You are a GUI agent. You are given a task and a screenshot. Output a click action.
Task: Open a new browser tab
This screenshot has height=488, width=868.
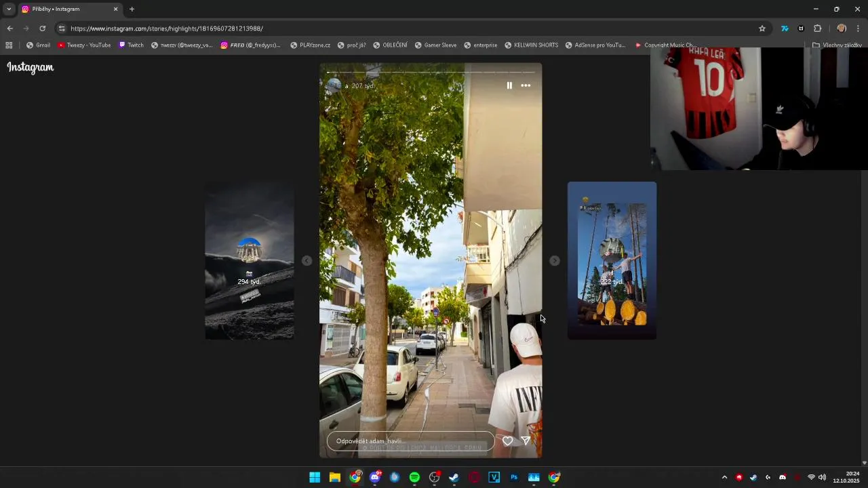point(132,9)
